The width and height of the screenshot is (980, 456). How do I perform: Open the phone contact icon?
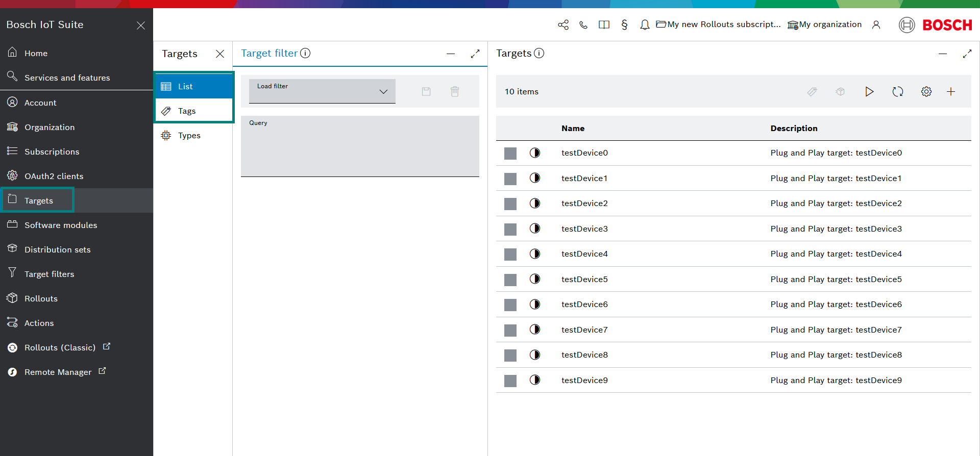(583, 24)
